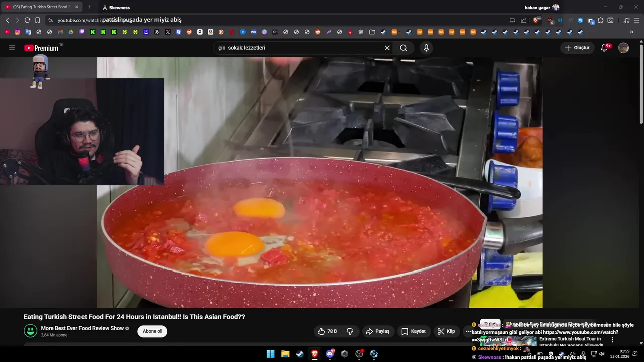Show hidden bookmarks with the double chevron

click(x=632, y=32)
